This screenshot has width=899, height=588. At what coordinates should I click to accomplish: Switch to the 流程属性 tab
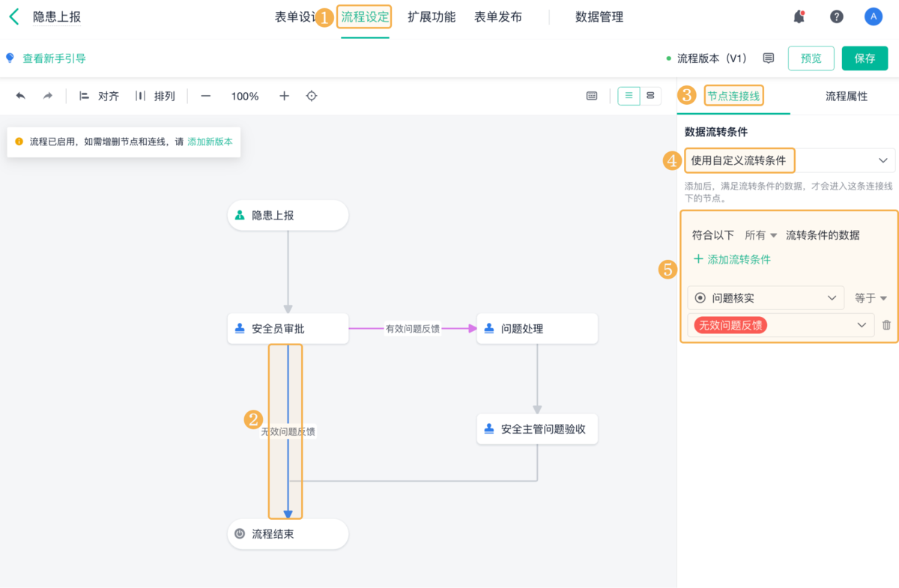846,96
